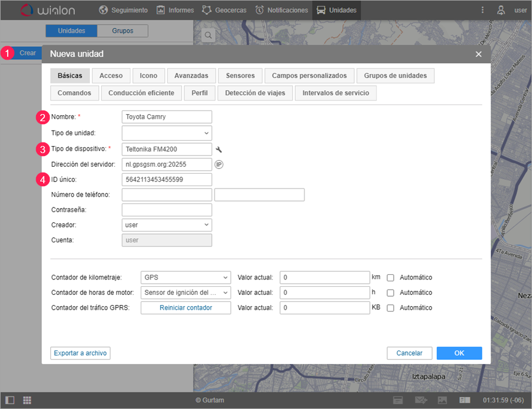
Task: Click the engine hours Valor actual field
Action: coord(325,293)
